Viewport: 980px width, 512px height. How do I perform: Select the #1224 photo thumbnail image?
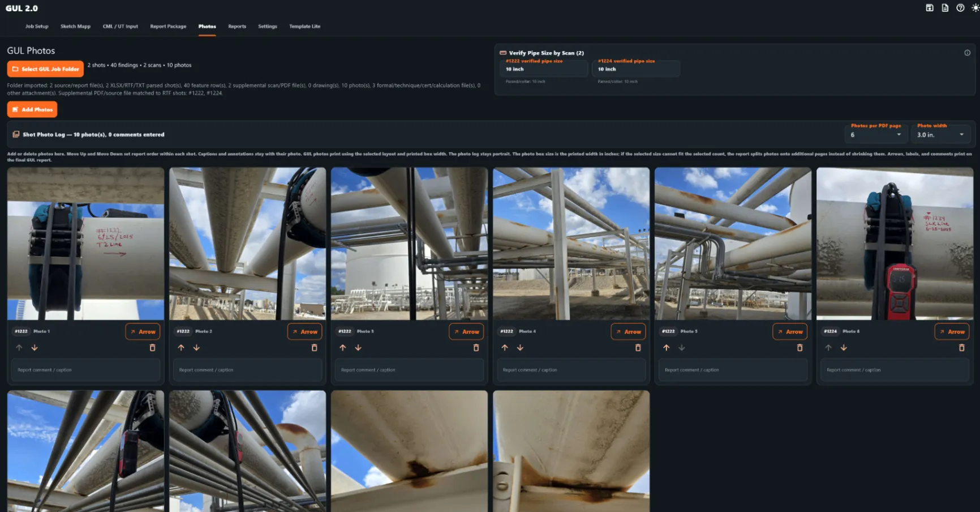pyautogui.click(x=895, y=244)
